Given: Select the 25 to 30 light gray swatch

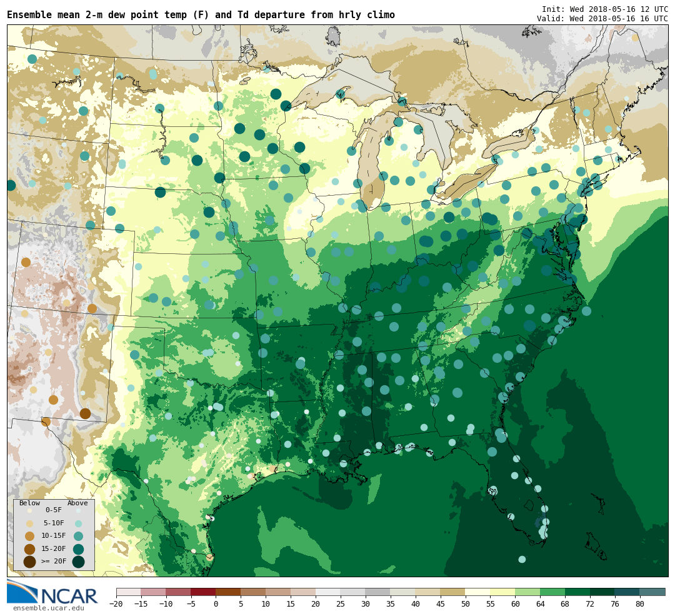Looking at the screenshot, I should (353, 592).
